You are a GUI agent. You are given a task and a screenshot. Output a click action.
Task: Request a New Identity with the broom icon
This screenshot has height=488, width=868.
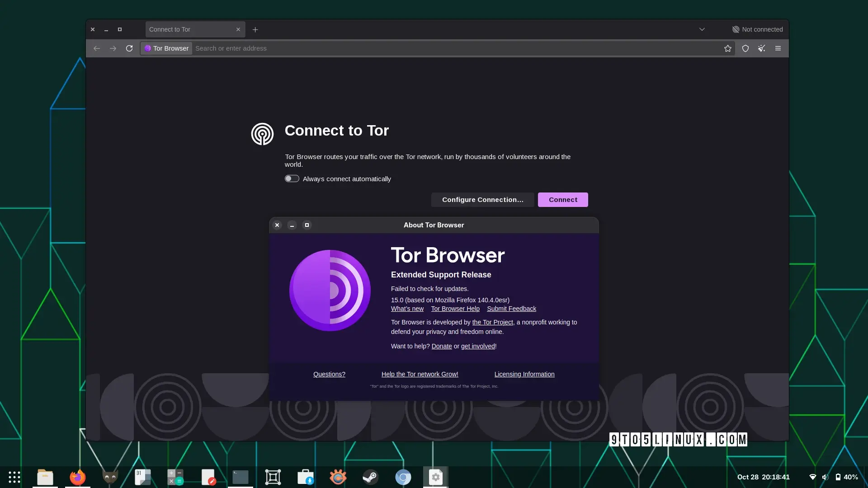762,48
